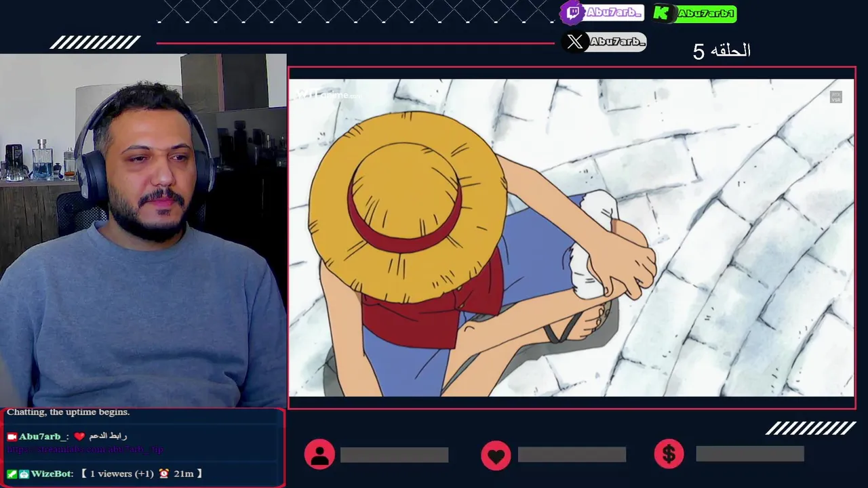Viewport: 868px width, 488px height.
Task: Click the Twitch channel name Abu7arb_
Action: [x=613, y=12]
